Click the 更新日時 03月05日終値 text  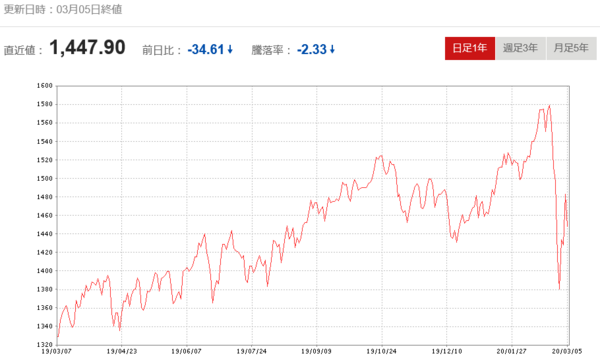coord(63,9)
